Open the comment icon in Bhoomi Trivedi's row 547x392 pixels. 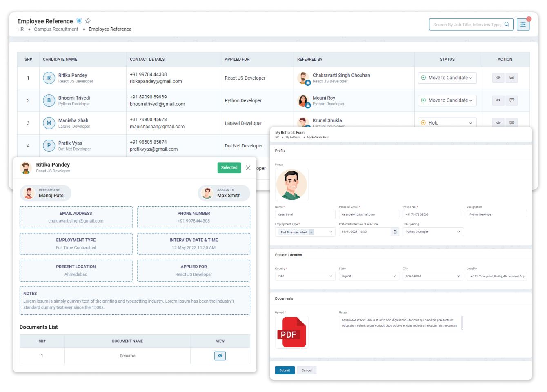(x=511, y=100)
